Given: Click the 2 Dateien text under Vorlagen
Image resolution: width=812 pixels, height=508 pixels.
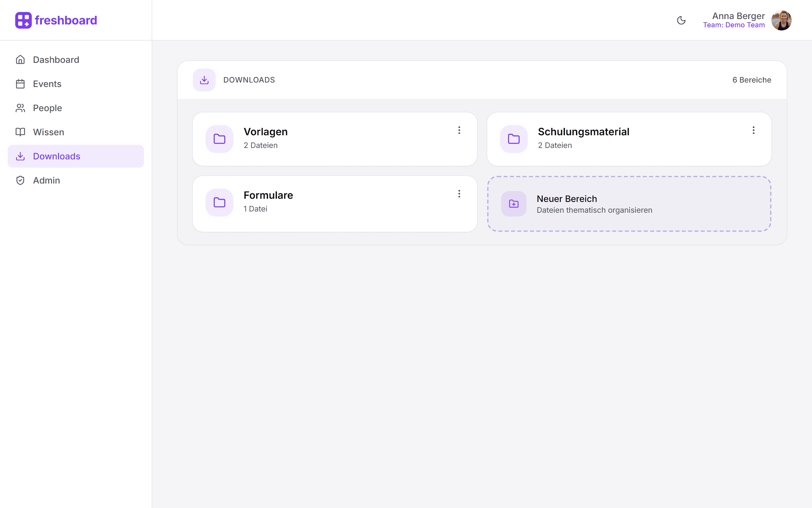Looking at the screenshot, I should [x=260, y=145].
